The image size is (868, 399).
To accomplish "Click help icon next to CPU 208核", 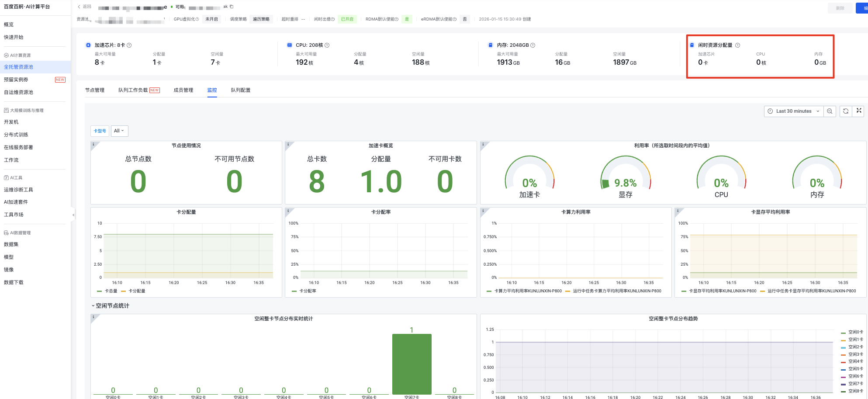I will coord(327,45).
